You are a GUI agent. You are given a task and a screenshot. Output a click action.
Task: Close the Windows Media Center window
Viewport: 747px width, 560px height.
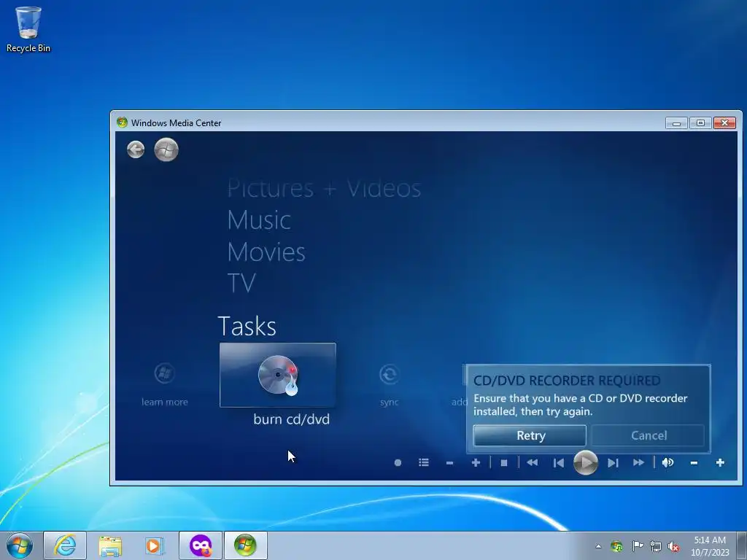724,122
